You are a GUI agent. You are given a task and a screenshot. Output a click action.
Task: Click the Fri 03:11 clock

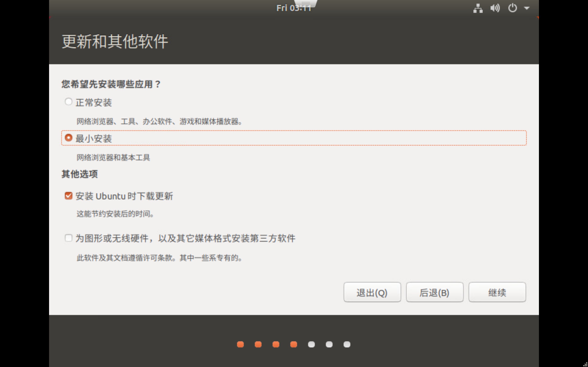[x=289, y=8]
